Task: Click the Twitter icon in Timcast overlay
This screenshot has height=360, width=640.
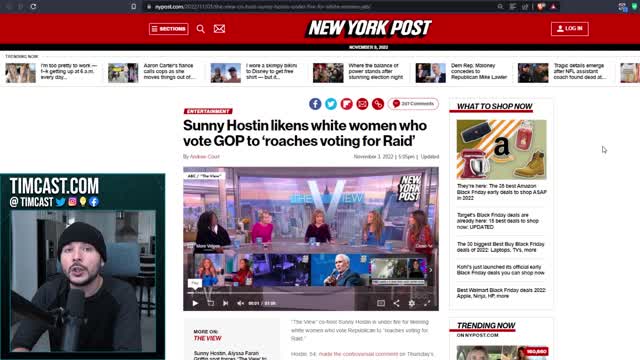Action: pyautogui.click(x=61, y=202)
